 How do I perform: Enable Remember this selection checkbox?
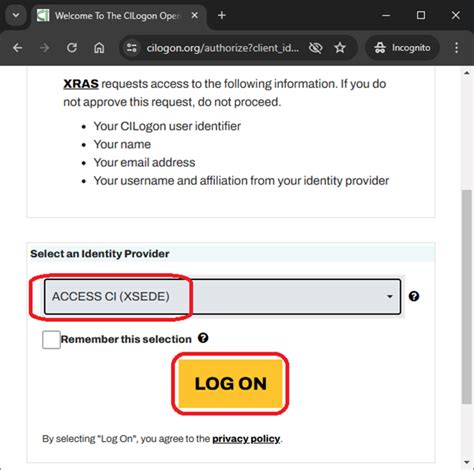pyautogui.click(x=51, y=340)
